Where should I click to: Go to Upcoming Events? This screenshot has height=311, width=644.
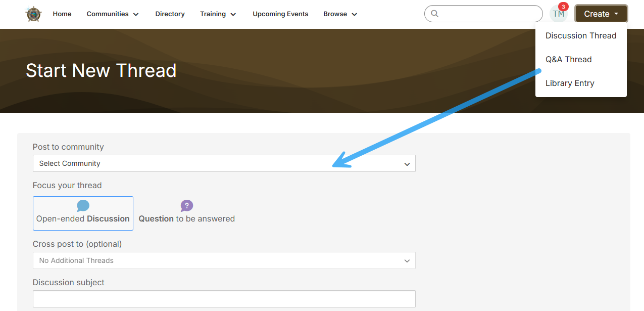tap(280, 14)
